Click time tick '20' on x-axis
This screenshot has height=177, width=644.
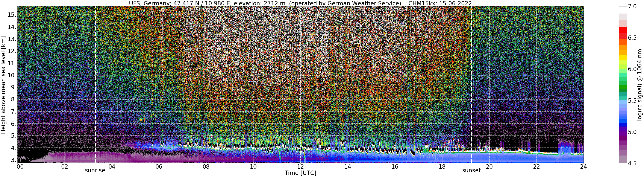coord(489,166)
